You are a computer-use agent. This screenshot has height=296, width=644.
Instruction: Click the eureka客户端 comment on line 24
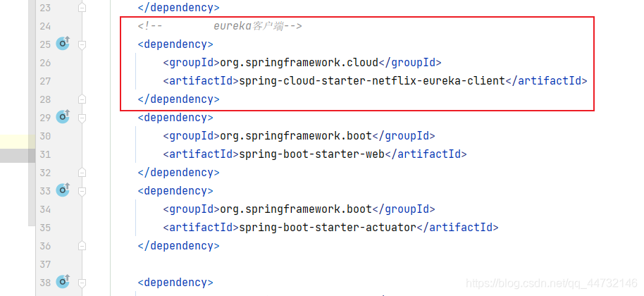220,26
